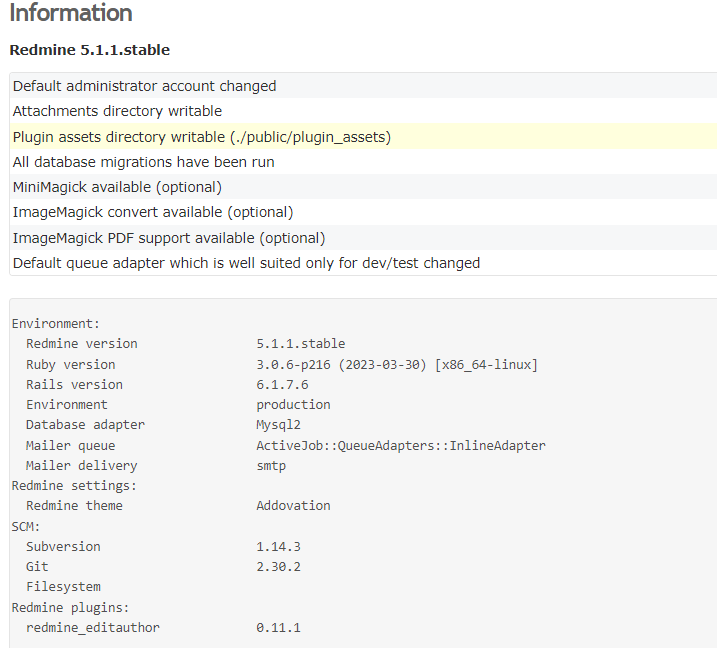The image size is (717, 648).
Task: Click the highlighted 'Plugin assets directory writable' row
Action: 363,136
